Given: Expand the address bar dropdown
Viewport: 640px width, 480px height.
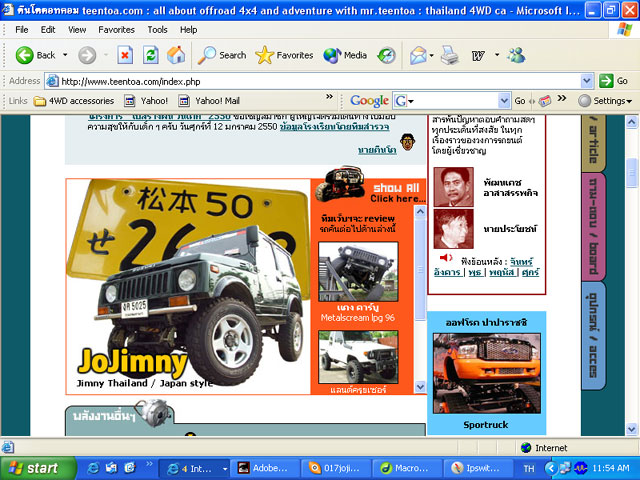Looking at the screenshot, I should tap(587, 81).
